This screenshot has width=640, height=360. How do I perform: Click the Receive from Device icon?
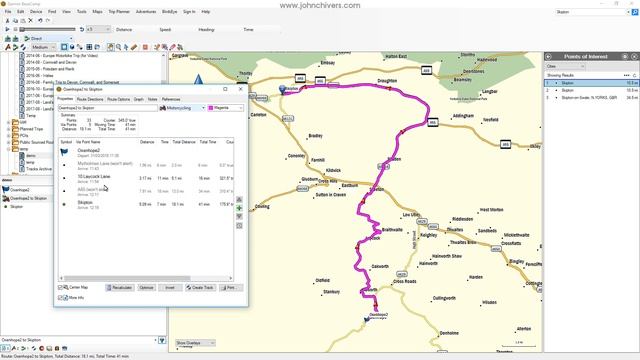pyautogui.click(x=16, y=38)
